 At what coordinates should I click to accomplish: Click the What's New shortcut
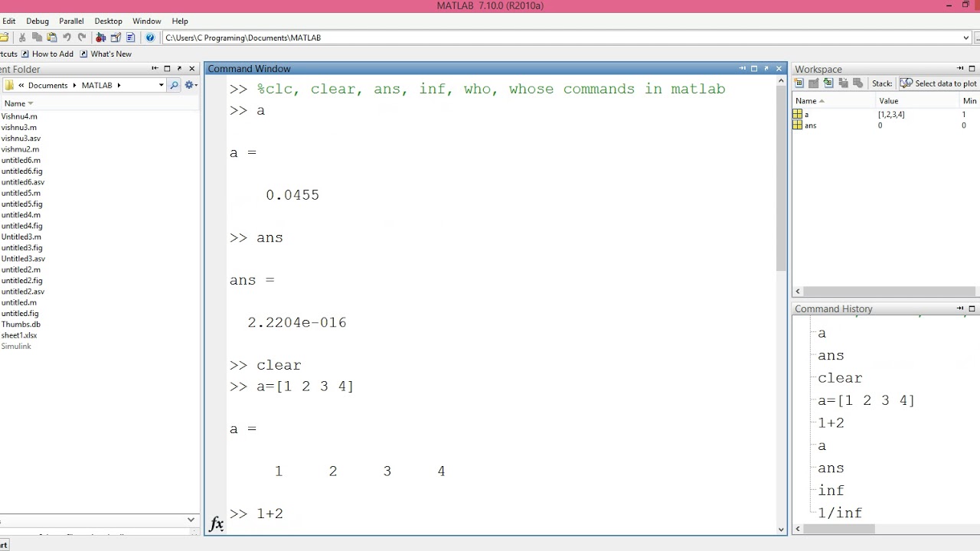[106, 54]
